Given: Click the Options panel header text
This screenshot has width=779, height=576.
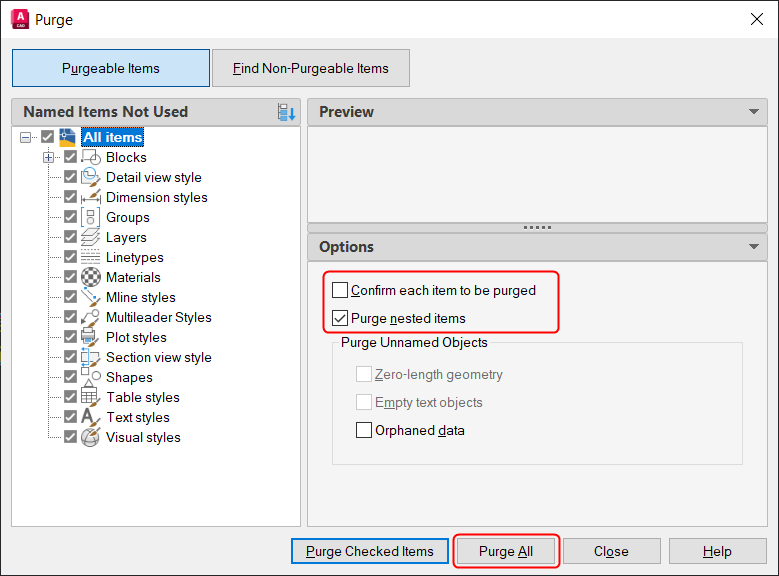Looking at the screenshot, I should (346, 247).
